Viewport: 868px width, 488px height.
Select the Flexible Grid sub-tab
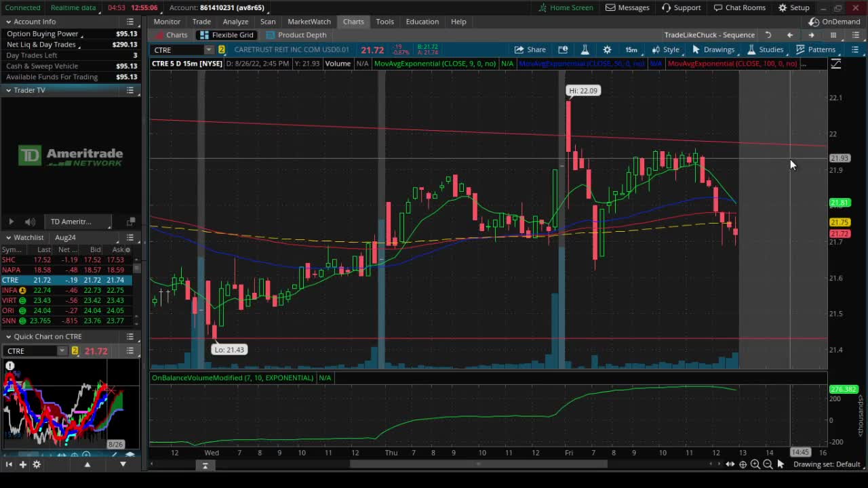tap(226, 35)
